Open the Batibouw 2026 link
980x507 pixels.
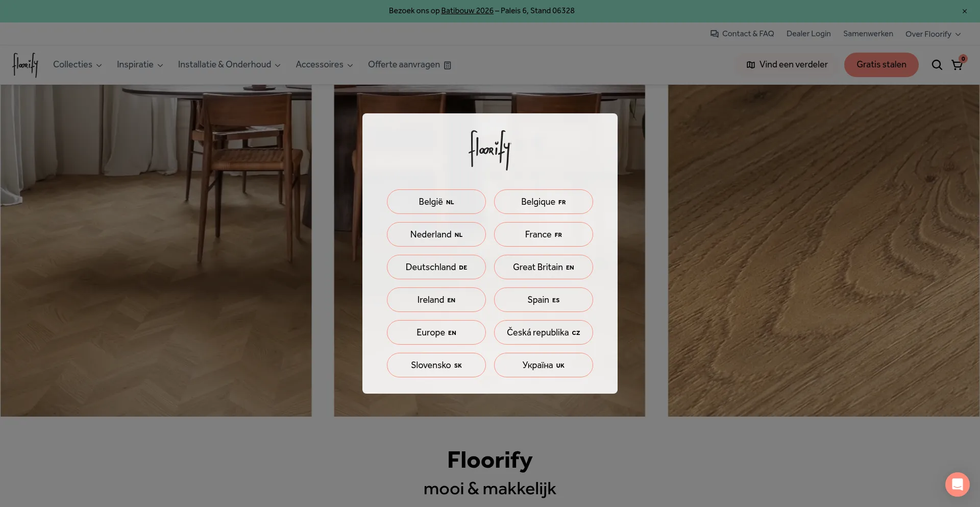(467, 10)
